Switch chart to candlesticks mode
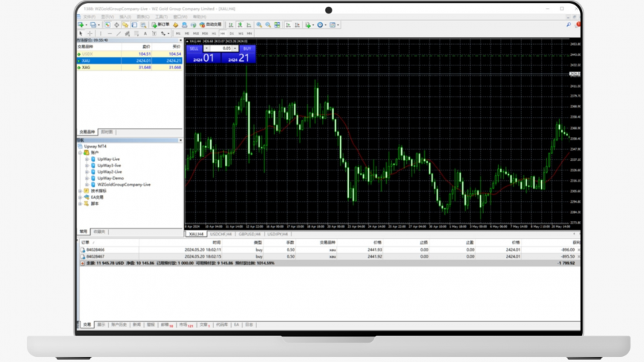The image size is (644, 362). pyautogui.click(x=240, y=25)
